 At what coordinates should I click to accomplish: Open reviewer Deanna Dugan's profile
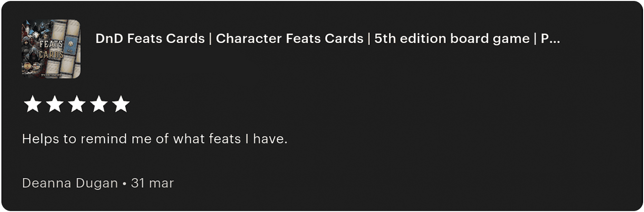click(70, 183)
